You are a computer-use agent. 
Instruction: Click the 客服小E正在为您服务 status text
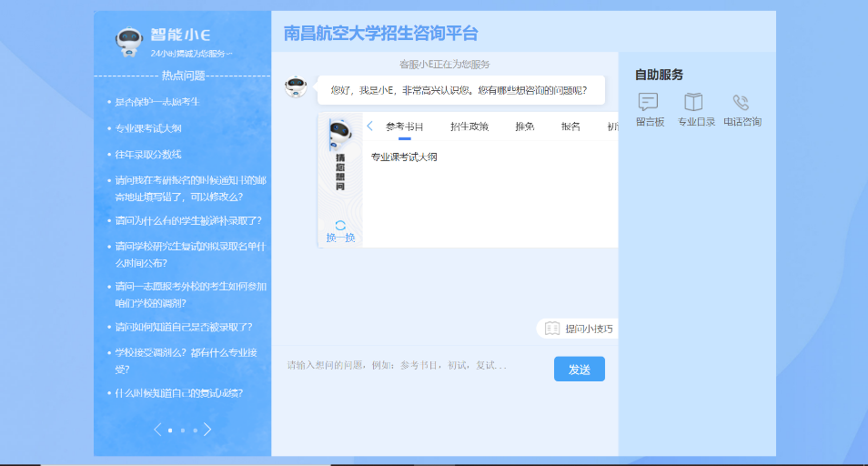[x=445, y=65]
